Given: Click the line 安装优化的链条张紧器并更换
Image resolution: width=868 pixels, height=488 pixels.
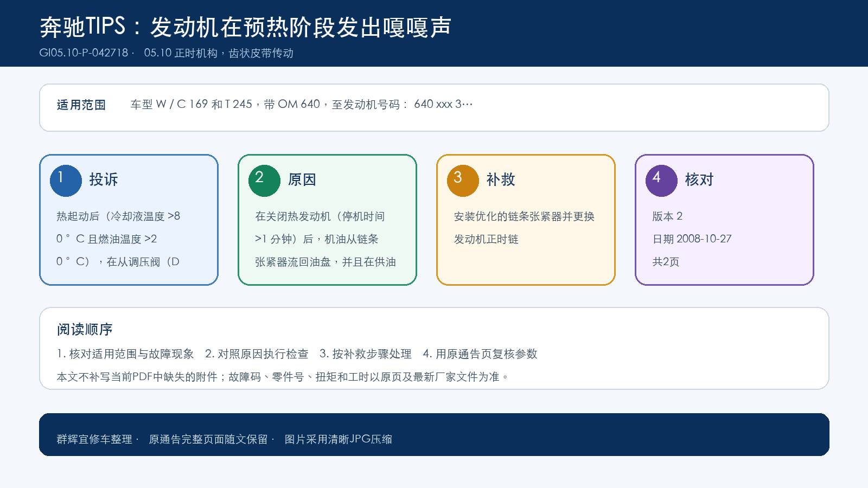Looking at the screenshot, I should click(x=524, y=216).
